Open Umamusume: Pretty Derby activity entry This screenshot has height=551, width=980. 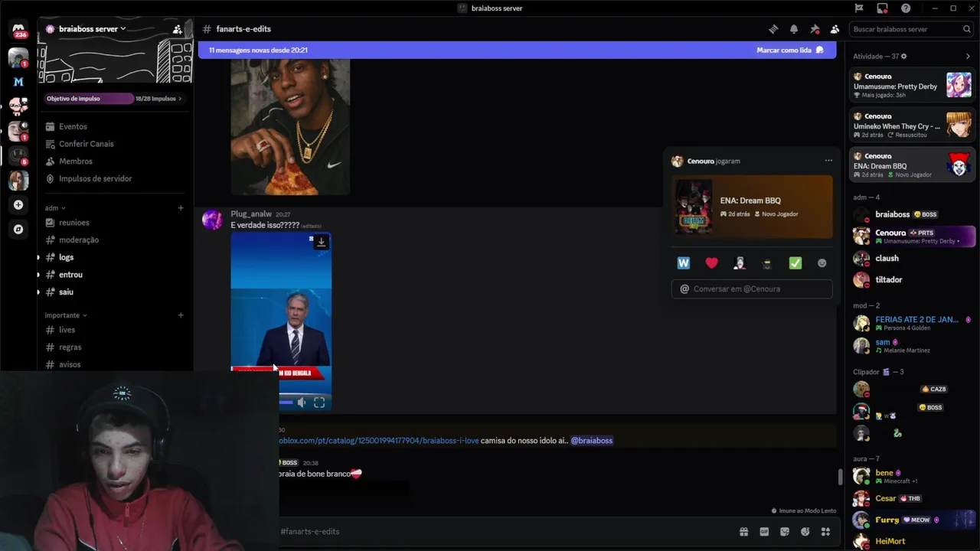[912, 85]
